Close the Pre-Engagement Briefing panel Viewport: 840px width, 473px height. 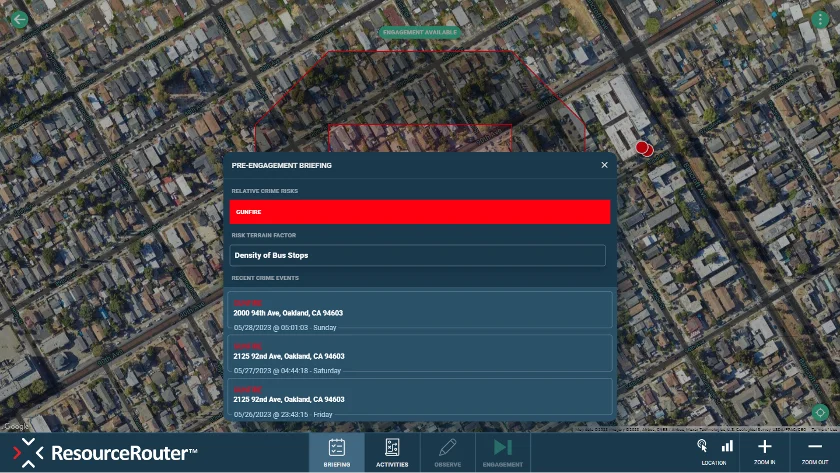click(604, 165)
